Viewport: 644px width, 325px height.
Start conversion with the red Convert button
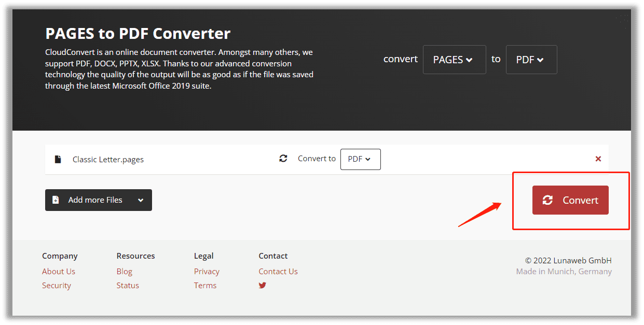pyautogui.click(x=570, y=200)
